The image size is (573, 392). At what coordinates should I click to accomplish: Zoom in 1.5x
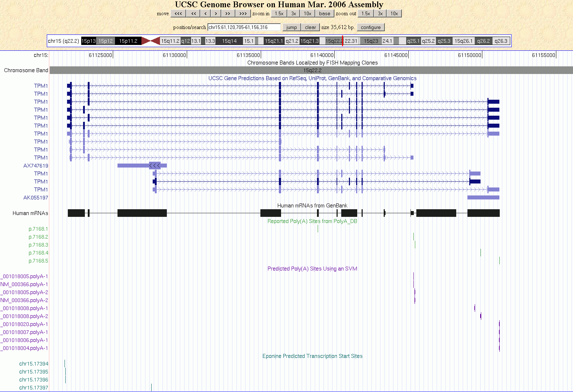click(279, 13)
